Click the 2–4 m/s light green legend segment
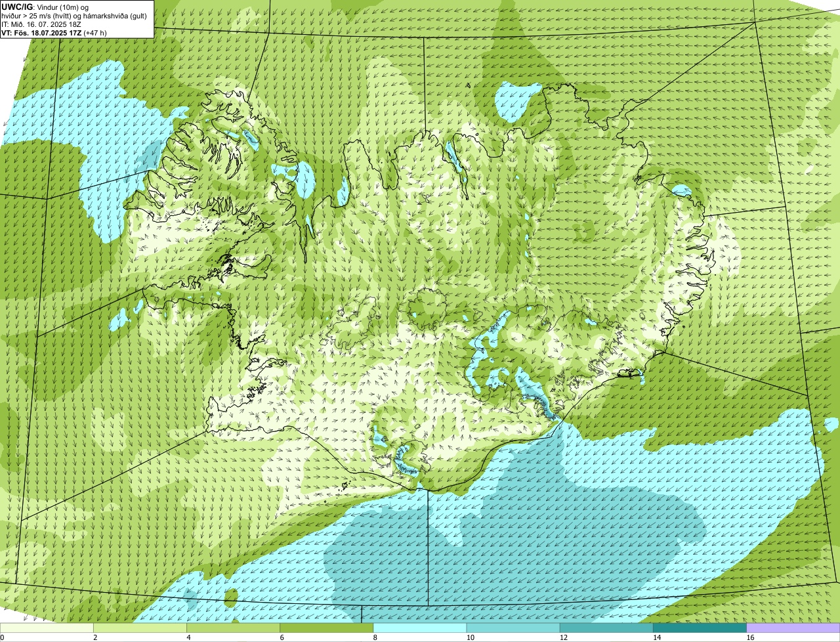 (140, 628)
